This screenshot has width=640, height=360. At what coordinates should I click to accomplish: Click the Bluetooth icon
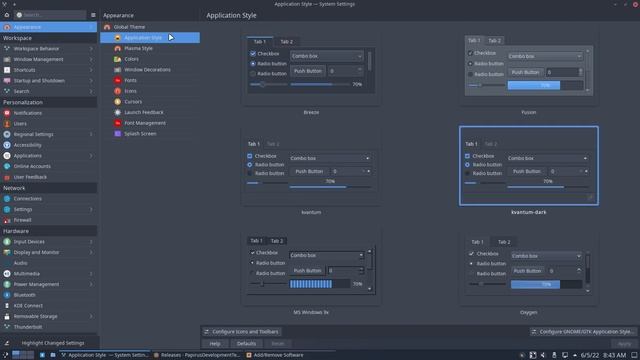[x=7, y=295]
